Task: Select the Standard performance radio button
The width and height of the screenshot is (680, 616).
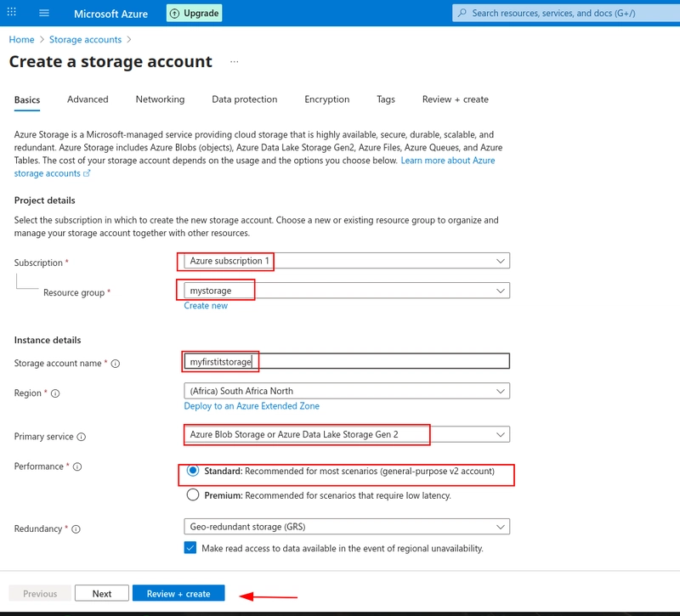Action: (x=193, y=471)
